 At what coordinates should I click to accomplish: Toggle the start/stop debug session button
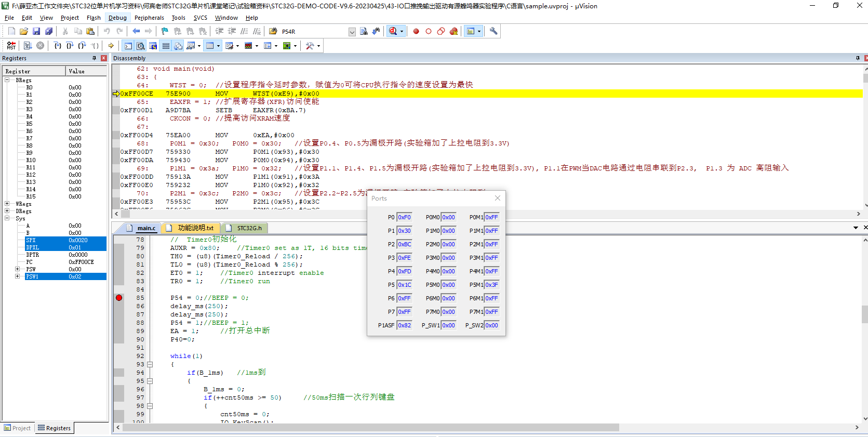click(x=393, y=31)
